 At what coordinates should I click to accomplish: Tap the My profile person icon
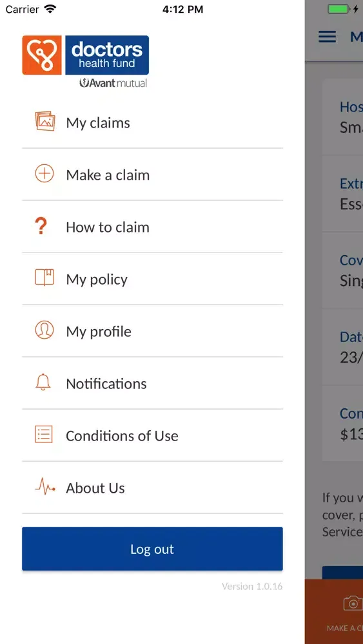44,330
